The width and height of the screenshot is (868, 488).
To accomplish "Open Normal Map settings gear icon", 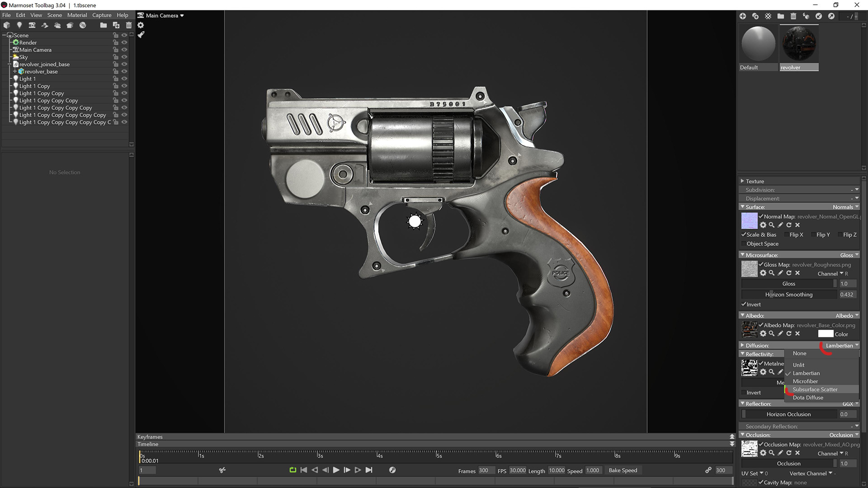I will click(x=763, y=225).
